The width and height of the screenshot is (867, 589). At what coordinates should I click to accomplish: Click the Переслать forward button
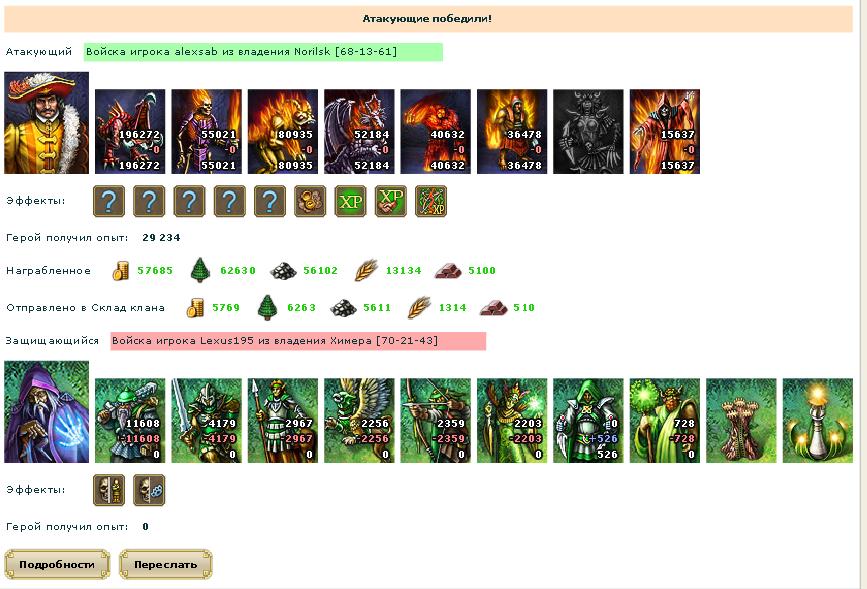[x=165, y=564]
